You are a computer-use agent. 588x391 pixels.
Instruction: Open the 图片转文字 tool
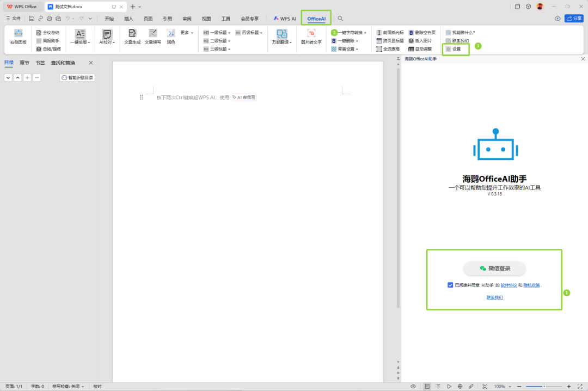tap(311, 37)
